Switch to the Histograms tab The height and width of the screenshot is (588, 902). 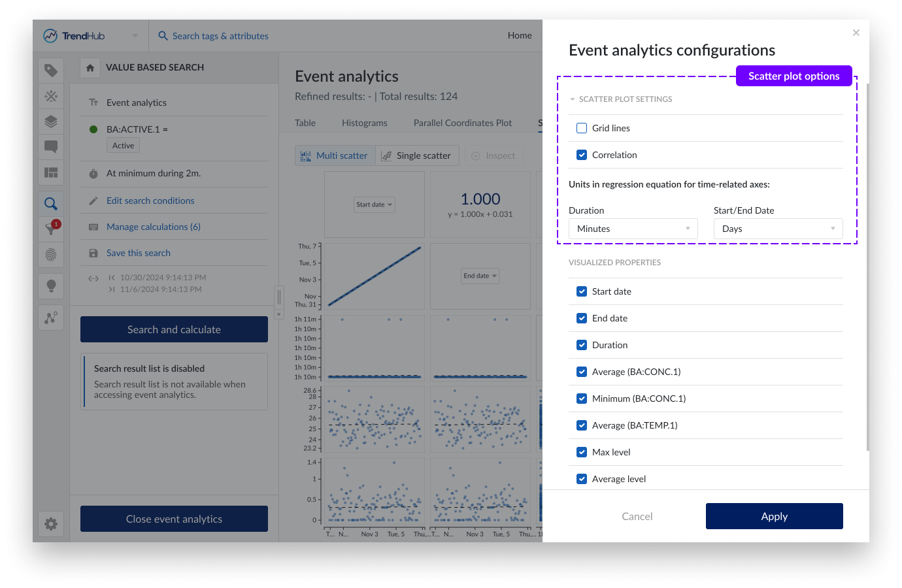pos(364,123)
